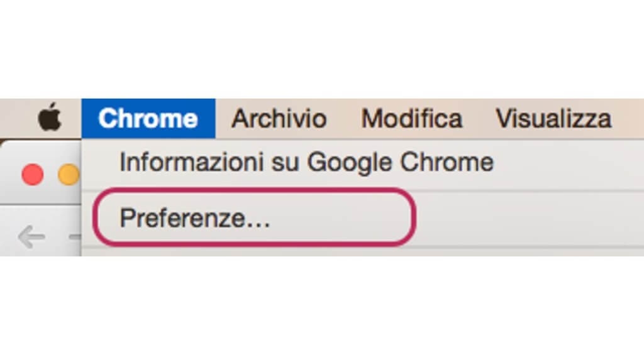Open the Modifica menu
Viewport: 644px width, 362px height.
(411, 119)
